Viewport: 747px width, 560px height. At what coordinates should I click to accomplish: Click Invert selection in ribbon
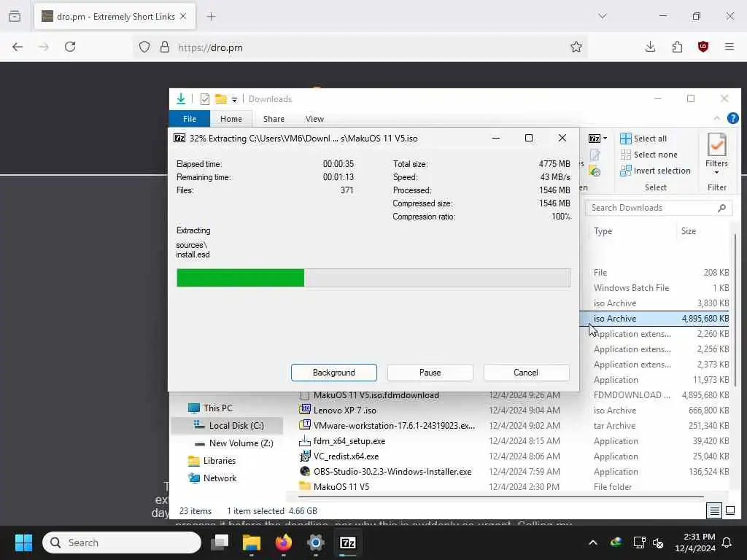(655, 171)
